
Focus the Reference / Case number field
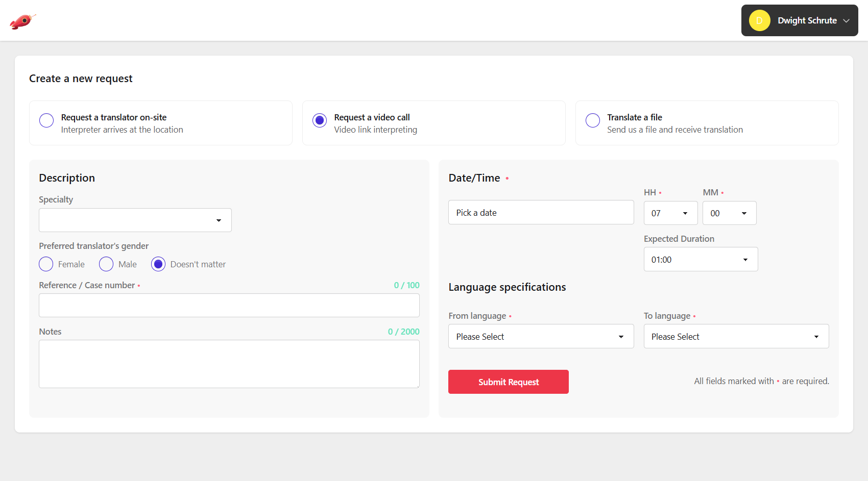tap(229, 305)
